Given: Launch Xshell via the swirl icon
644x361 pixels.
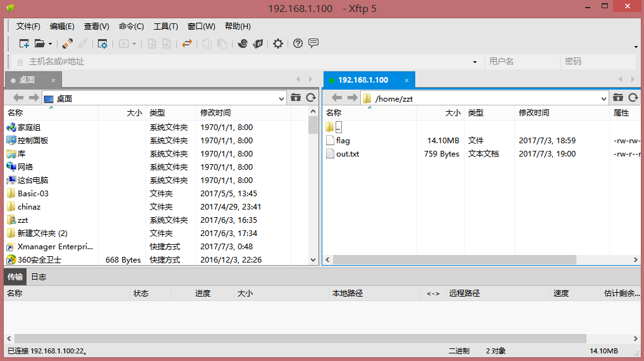Looking at the screenshot, I should coord(242,44).
